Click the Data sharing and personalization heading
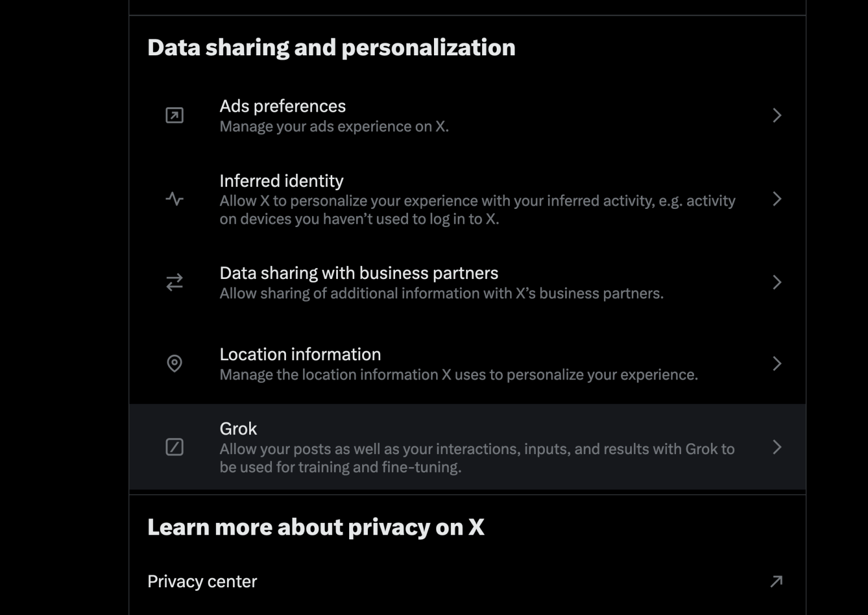 tap(331, 47)
